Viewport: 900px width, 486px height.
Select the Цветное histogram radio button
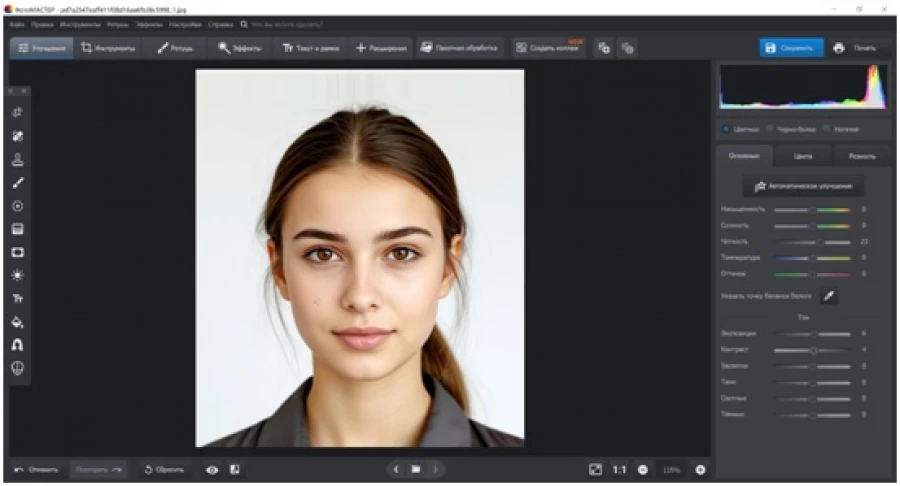click(726, 129)
